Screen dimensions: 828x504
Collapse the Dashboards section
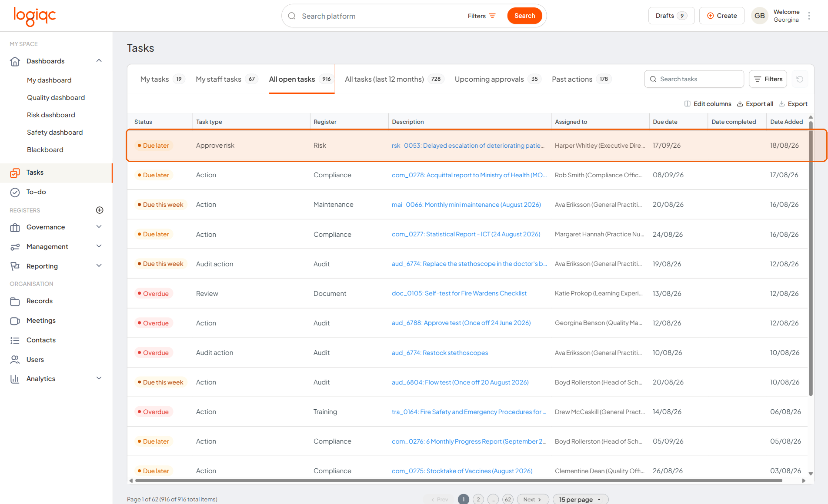coord(99,61)
